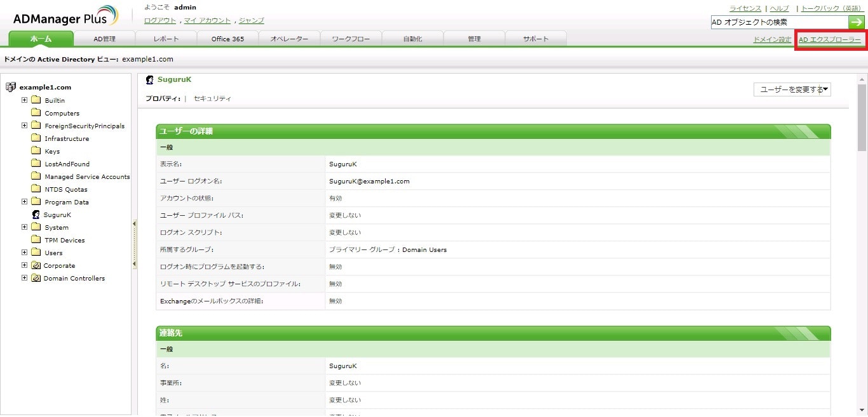Select Managed Service Accounts in tree
The image size is (868, 417).
click(x=87, y=176)
